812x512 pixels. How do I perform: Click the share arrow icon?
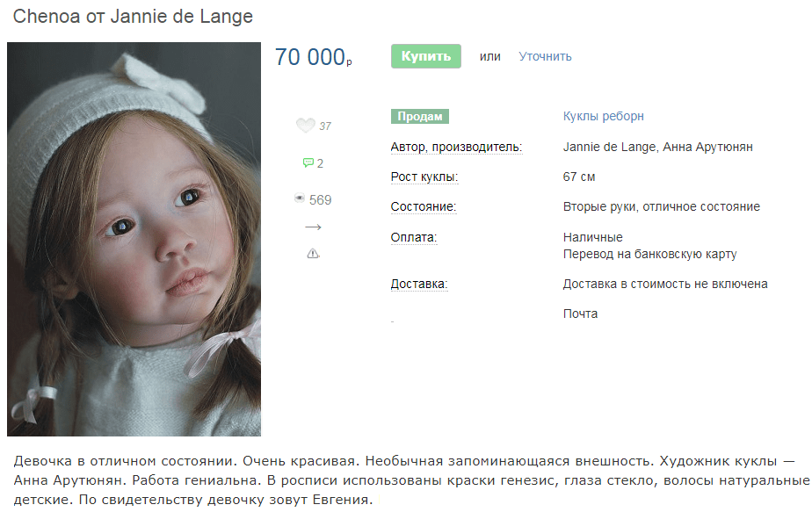pyautogui.click(x=314, y=227)
